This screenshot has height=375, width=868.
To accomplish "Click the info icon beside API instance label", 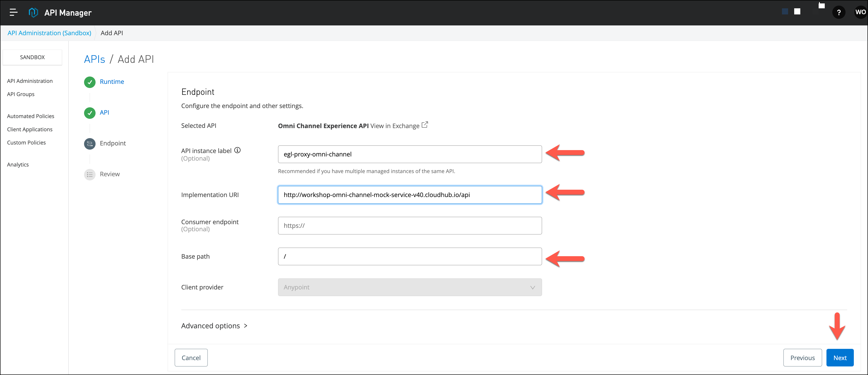I will 238,150.
